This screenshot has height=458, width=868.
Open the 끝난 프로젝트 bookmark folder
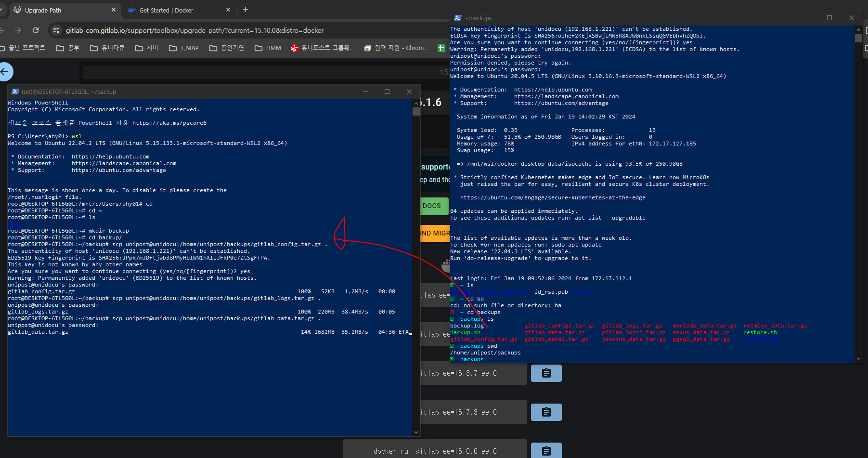point(23,48)
